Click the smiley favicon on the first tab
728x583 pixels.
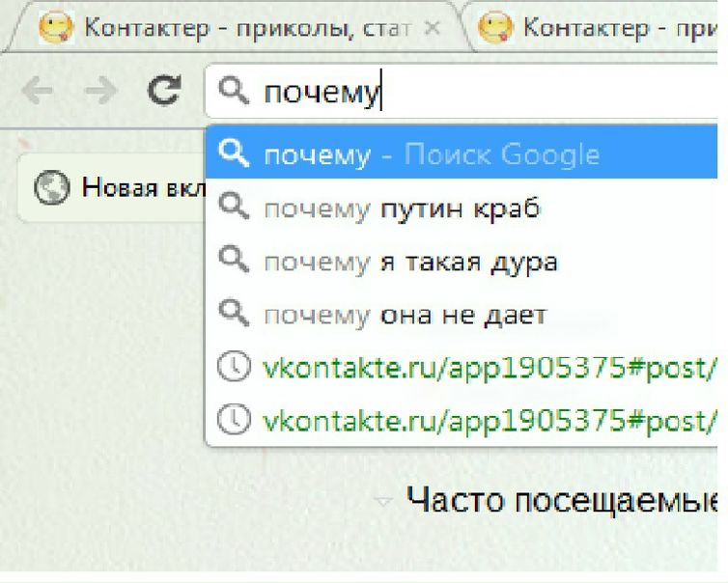55,27
